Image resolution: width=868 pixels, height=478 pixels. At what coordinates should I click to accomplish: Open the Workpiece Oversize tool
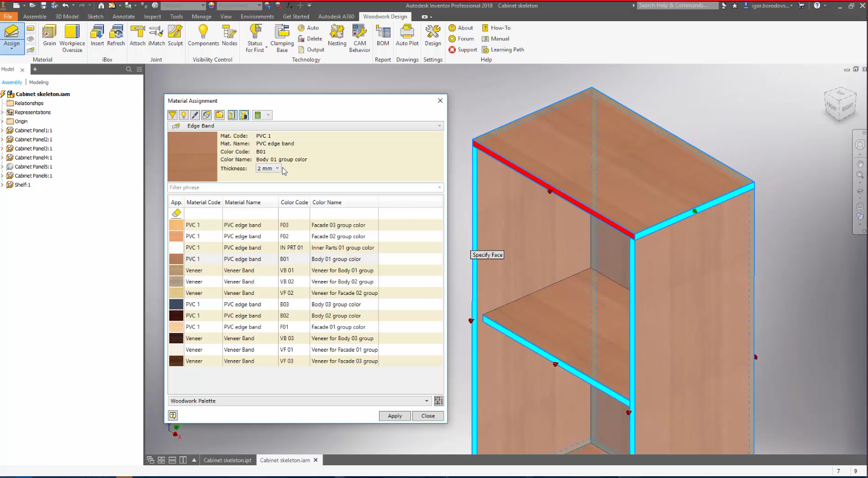[x=72, y=38]
